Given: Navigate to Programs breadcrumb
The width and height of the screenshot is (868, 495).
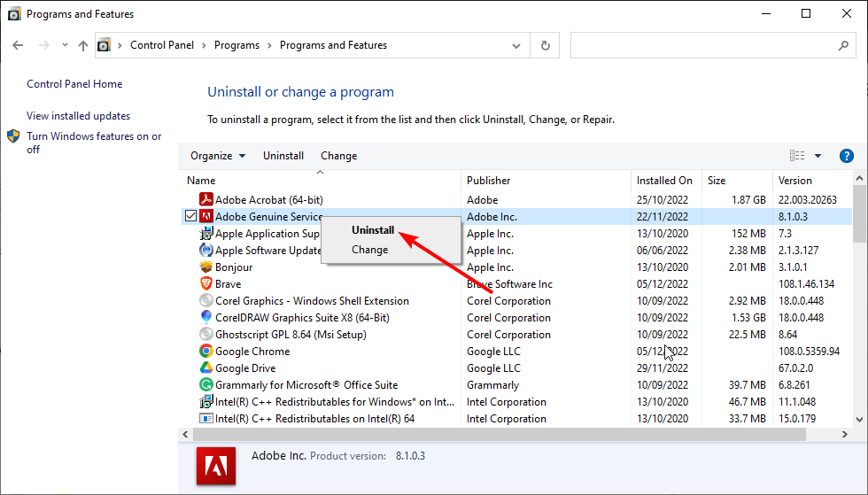Looking at the screenshot, I should pos(237,45).
